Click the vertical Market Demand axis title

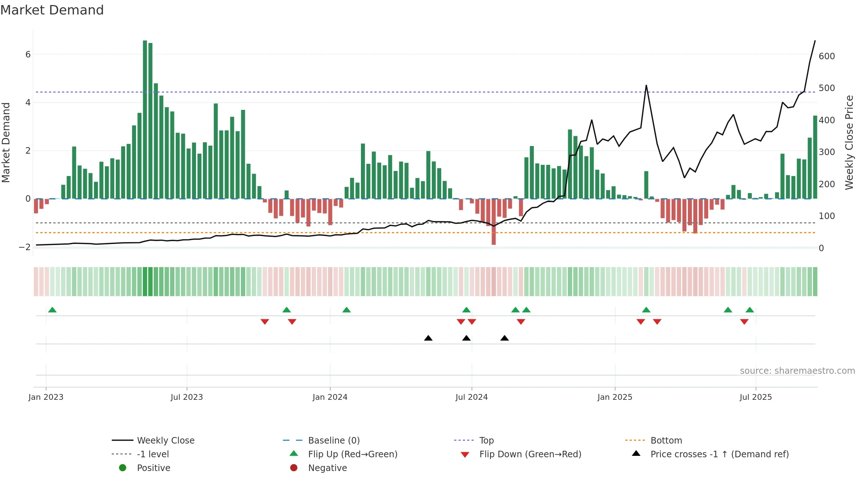(6, 142)
